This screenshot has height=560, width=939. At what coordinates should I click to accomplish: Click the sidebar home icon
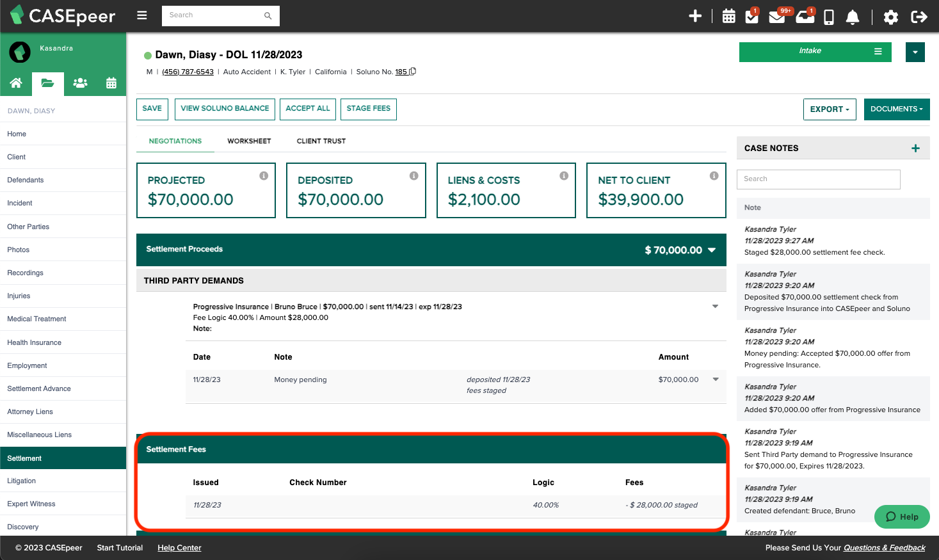point(16,83)
